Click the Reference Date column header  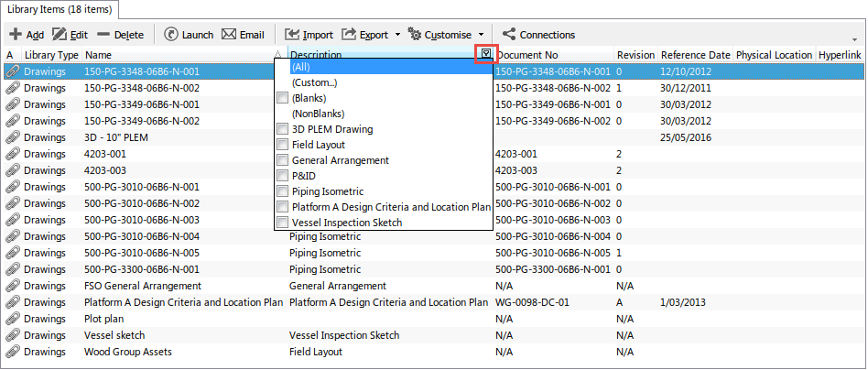click(695, 55)
